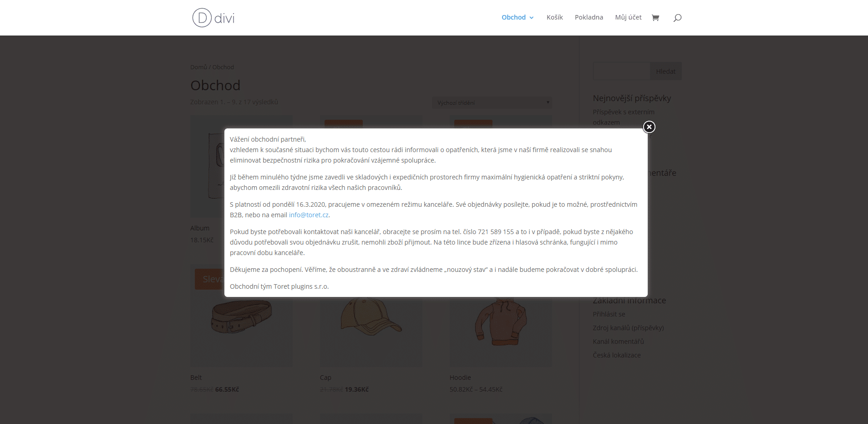
Task: Click the Domů breadcrumb link
Action: click(198, 67)
